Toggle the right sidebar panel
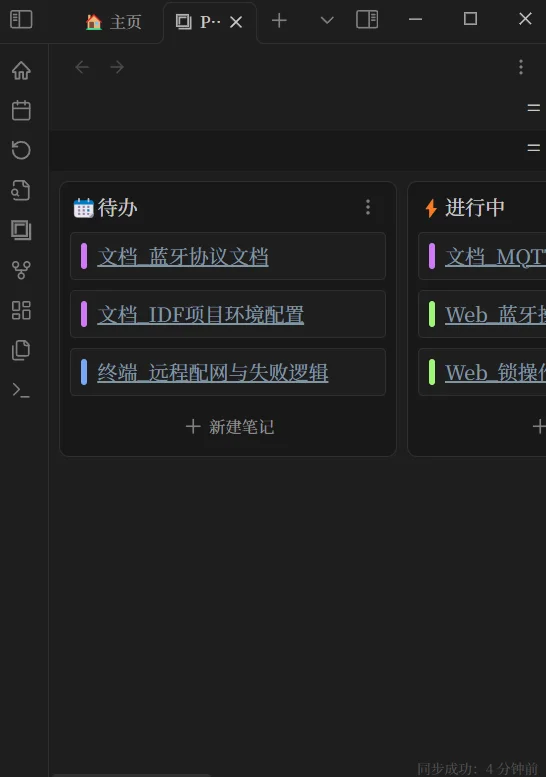546x777 pixels. click(367, 20)
